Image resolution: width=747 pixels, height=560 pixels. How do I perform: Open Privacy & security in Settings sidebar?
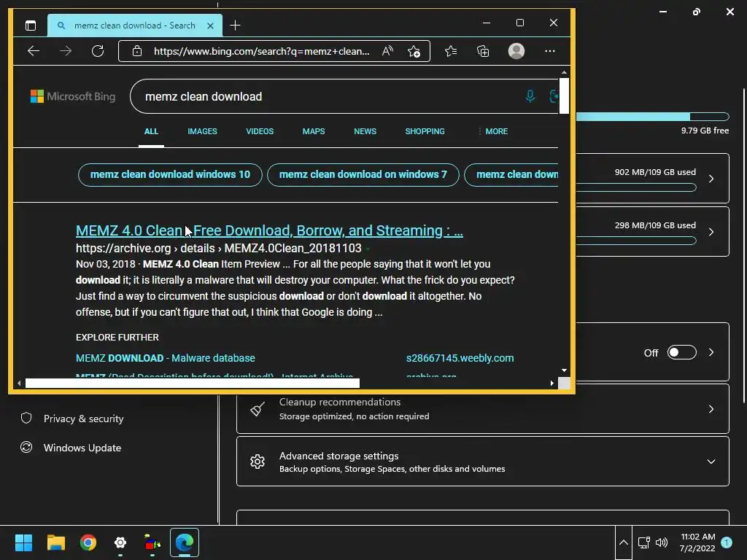83,419
